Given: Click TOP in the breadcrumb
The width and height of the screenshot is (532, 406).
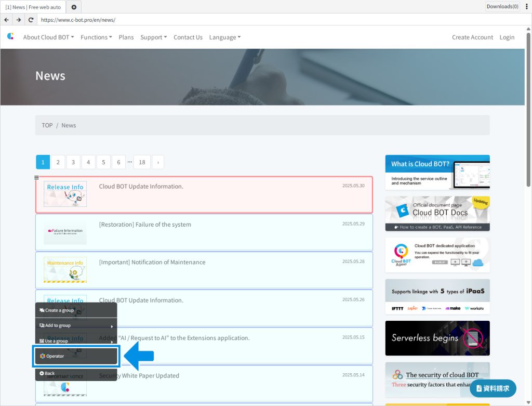Looking at the screenshot, I should (x=47, y=125).
